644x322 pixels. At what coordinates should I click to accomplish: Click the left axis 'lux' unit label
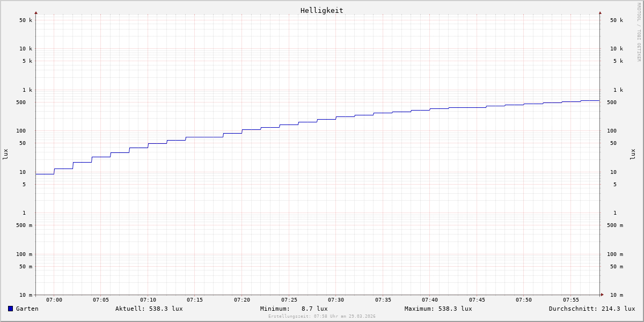5,154
